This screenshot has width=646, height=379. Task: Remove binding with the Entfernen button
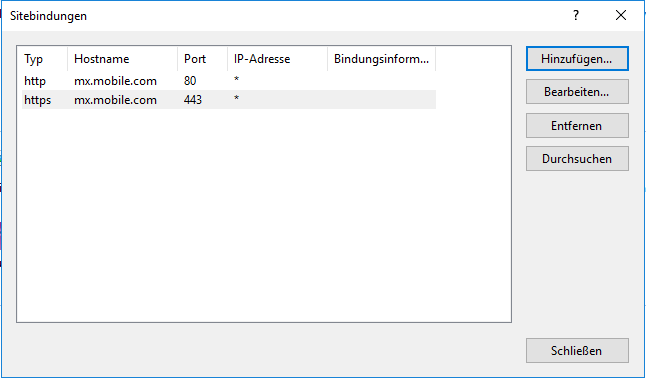[x=577, y=126]
